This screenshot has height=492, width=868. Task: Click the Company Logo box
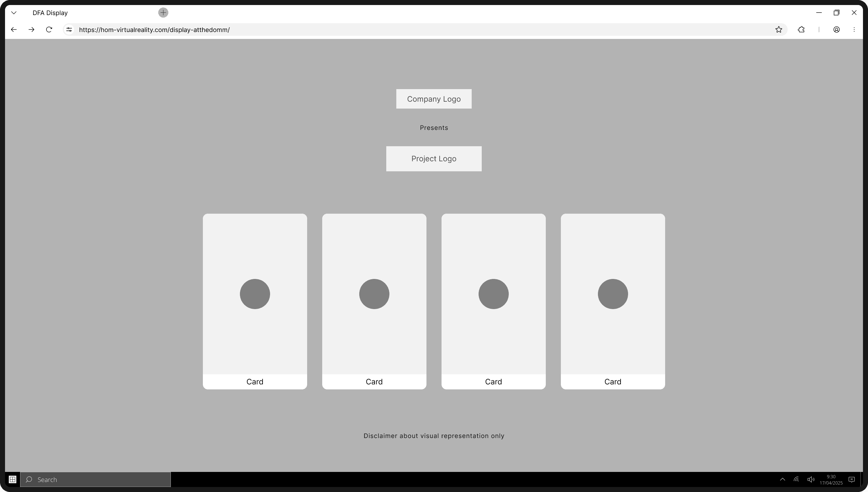pyautogui.click(x=434, y=99)
